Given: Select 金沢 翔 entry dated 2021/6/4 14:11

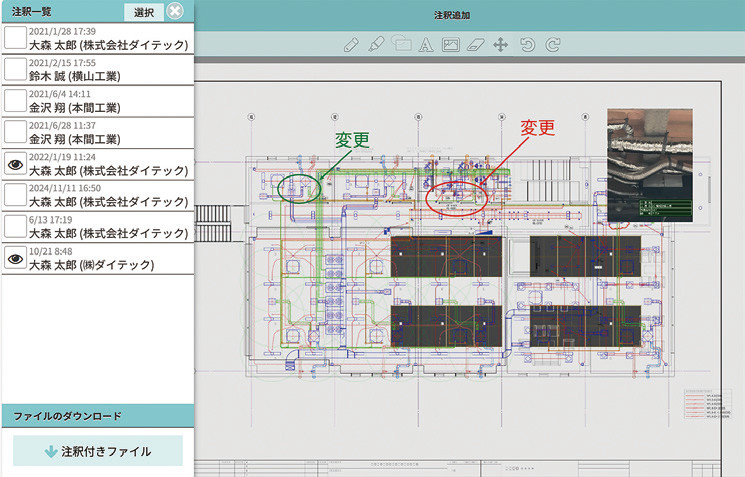Looking at the screenshot, I should tap(98, 101).
